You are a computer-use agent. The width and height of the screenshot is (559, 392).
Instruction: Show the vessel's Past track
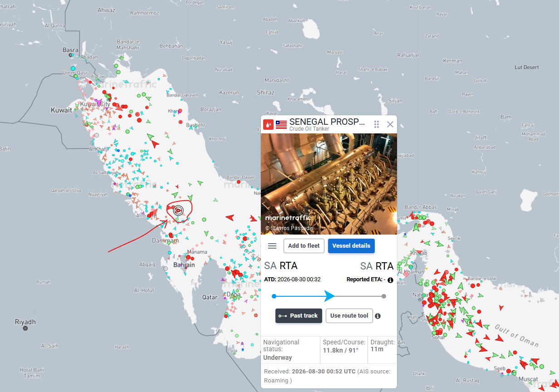tap(299, 316)
